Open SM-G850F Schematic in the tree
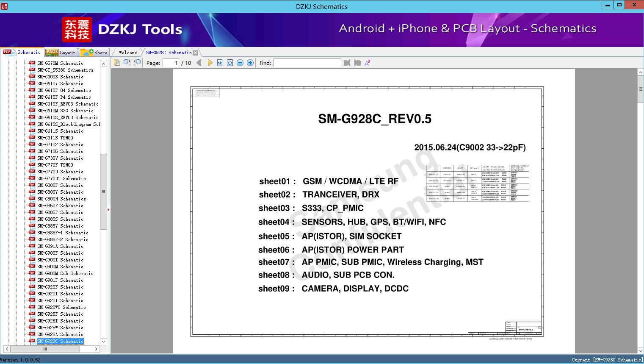 (60, 206)
